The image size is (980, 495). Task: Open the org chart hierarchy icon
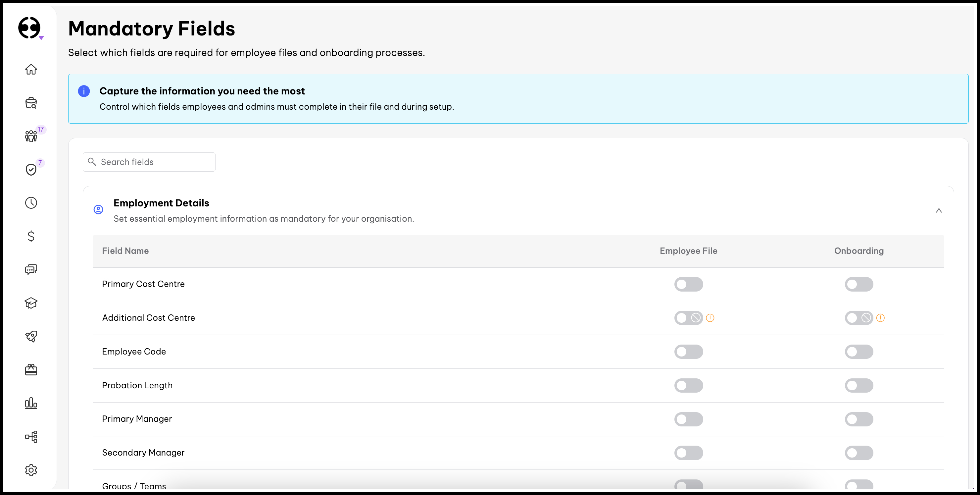[x=31, y=436]
